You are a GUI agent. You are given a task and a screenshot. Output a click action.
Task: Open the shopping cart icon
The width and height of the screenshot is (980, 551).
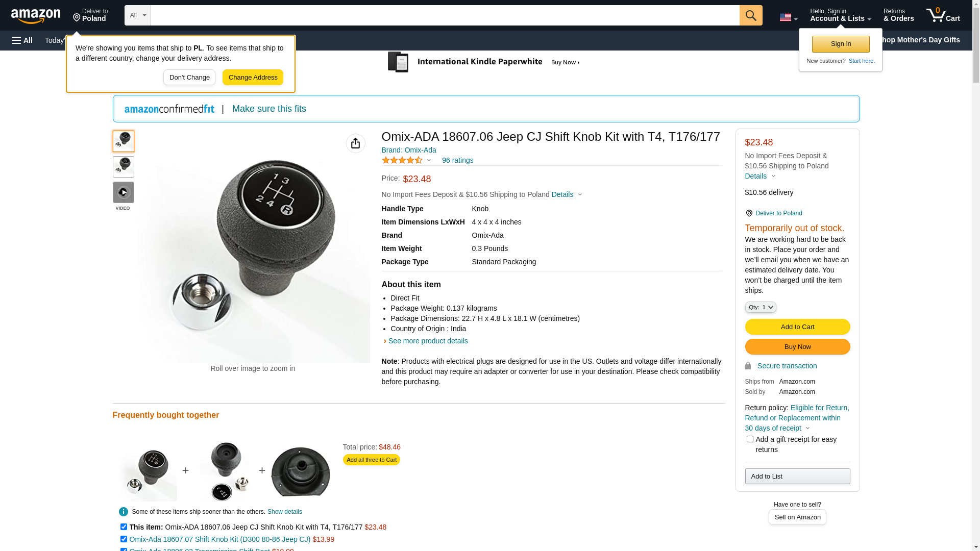(943, 15)
